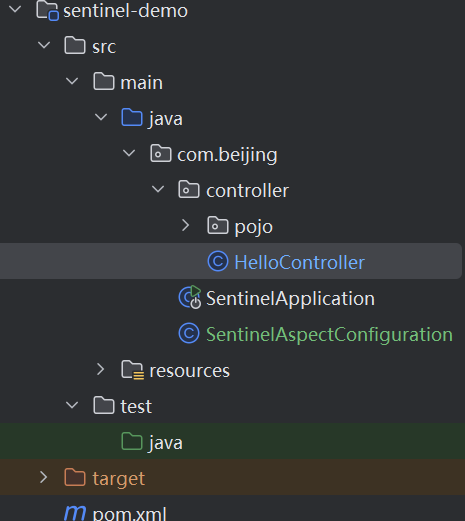The width and height of the screenshot is (465, 521).
Task: Click the SentinelApplication run-class icon
Action: 190,297
